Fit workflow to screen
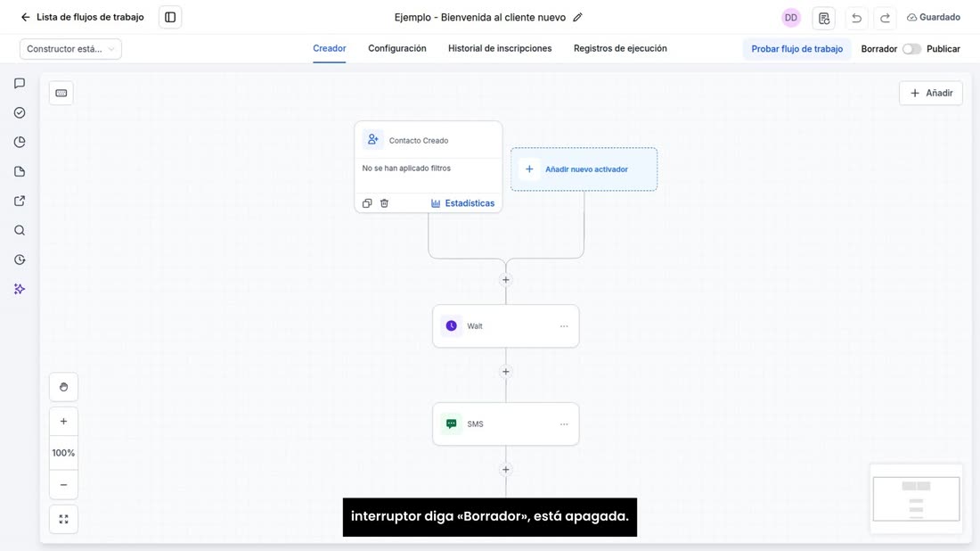980x551 pixels. tap(64, 519)
